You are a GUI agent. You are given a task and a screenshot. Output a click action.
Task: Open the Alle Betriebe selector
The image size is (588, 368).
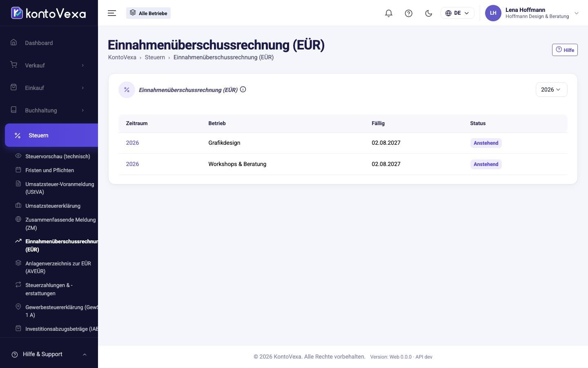tap(148, 13)
